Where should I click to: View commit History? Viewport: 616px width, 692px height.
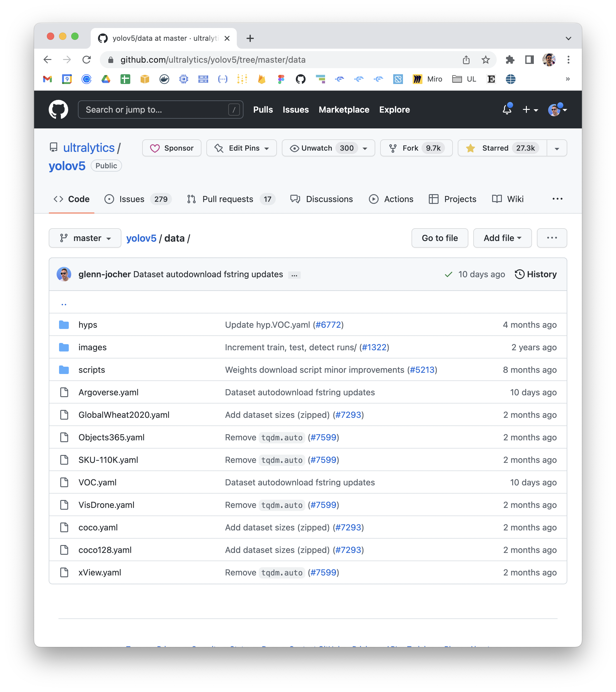tap(535, 274)
